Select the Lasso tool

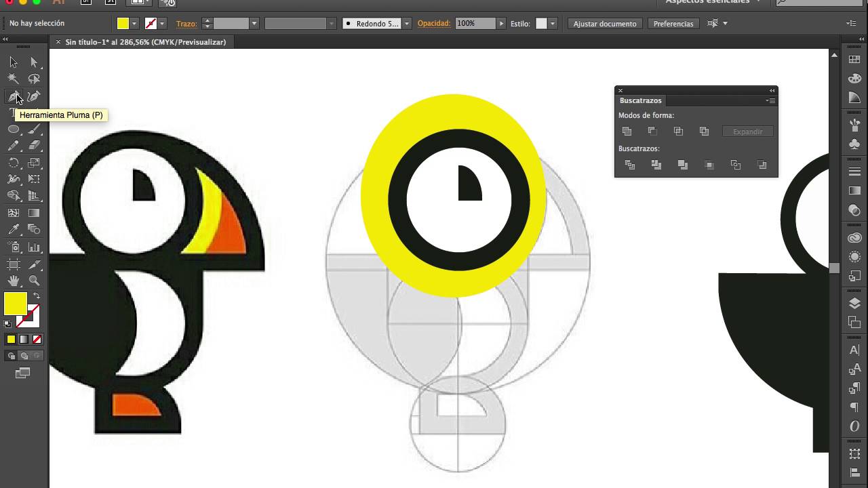click(34, 79)
